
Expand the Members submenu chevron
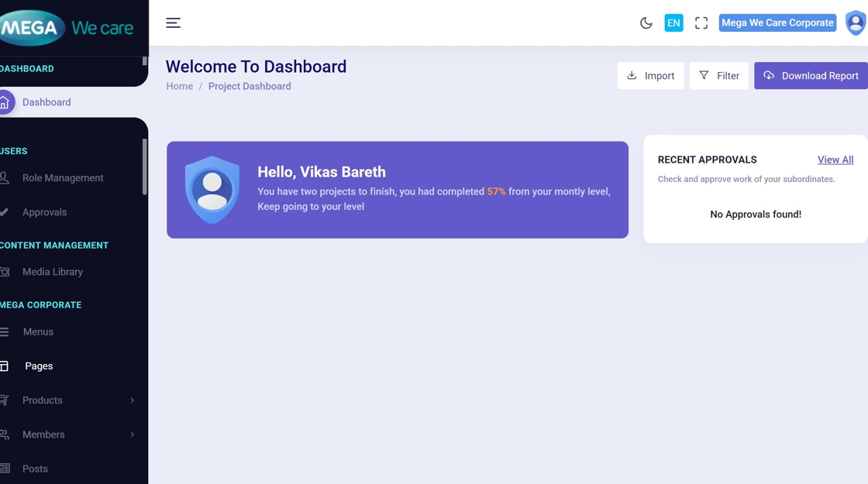coord(132,434)
